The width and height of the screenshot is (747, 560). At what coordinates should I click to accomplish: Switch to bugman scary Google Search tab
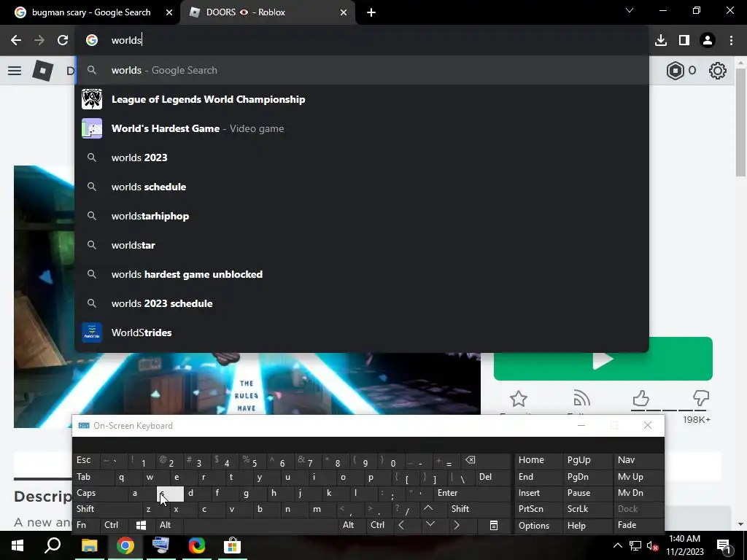(90, 12)
